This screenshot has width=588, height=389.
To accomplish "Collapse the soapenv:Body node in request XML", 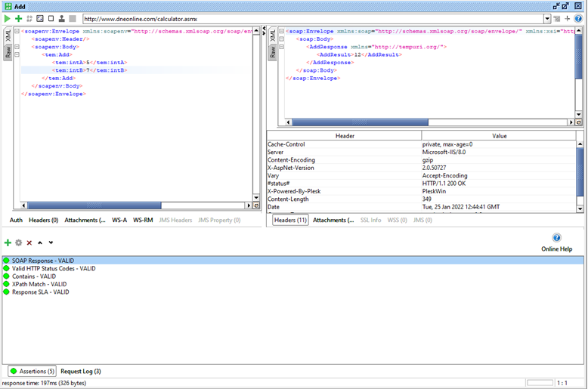I will click(x=17, y=47).
